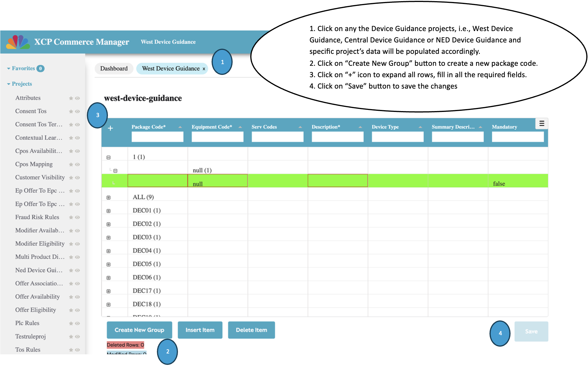Click the Description filter field
Image resolution: width=588 pixels, height=366 pixels.
point(337,137)
